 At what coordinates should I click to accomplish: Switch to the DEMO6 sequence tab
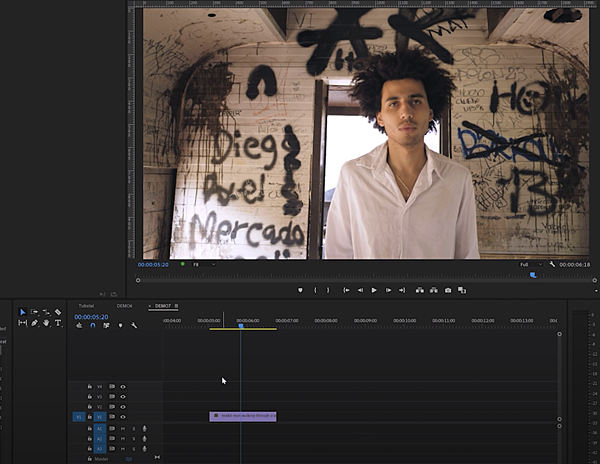pyautogui.click(x=125, y=306)
